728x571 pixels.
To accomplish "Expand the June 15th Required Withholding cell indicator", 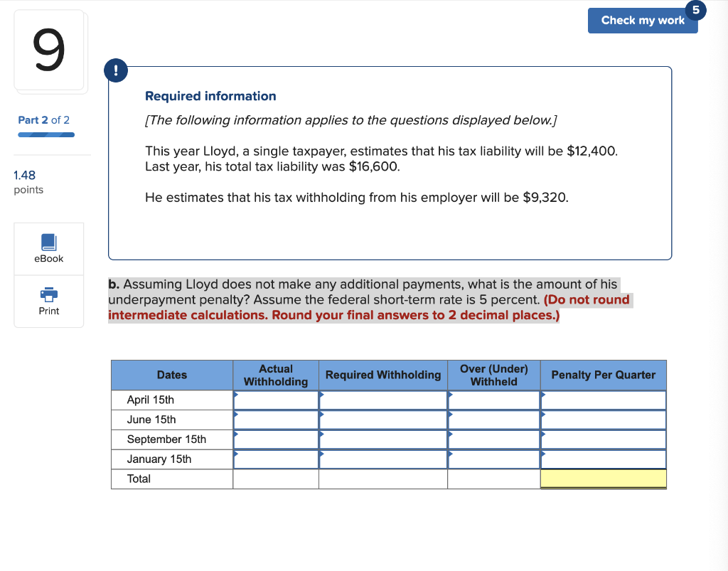I will coord(382,420).
